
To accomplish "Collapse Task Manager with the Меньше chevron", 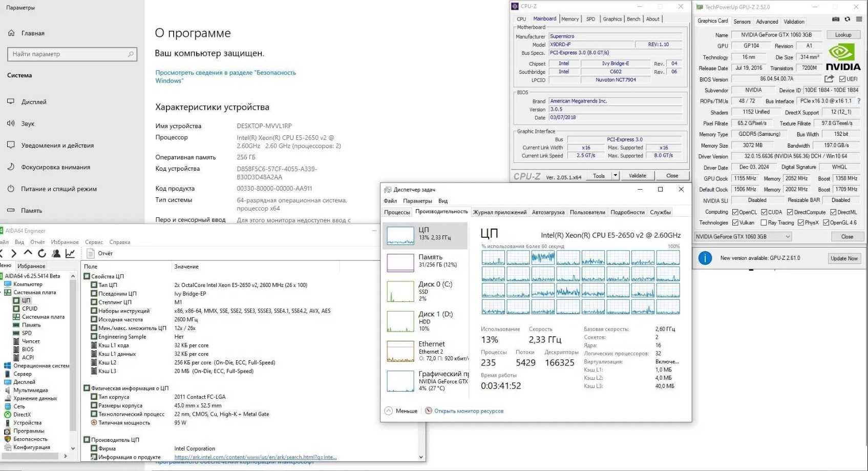I will click(x=388, y=411).
